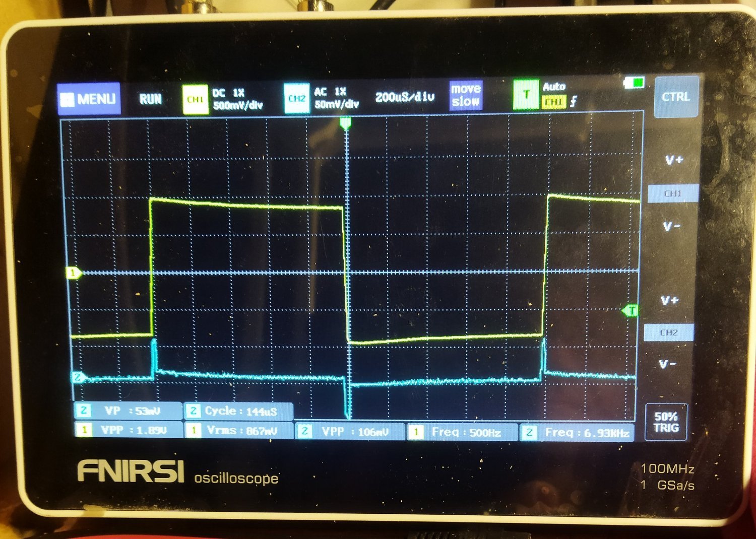Open the MENU button

[89, 99]
